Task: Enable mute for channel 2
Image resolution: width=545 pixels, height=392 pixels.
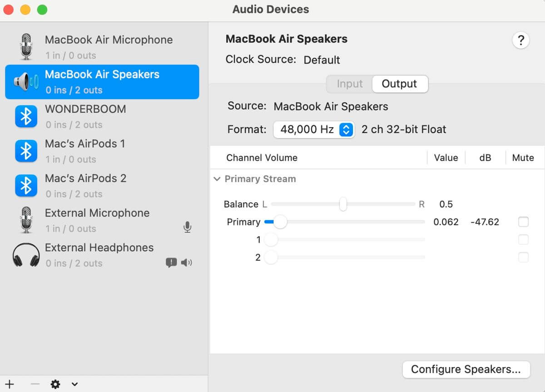Action: pos(523,257)
